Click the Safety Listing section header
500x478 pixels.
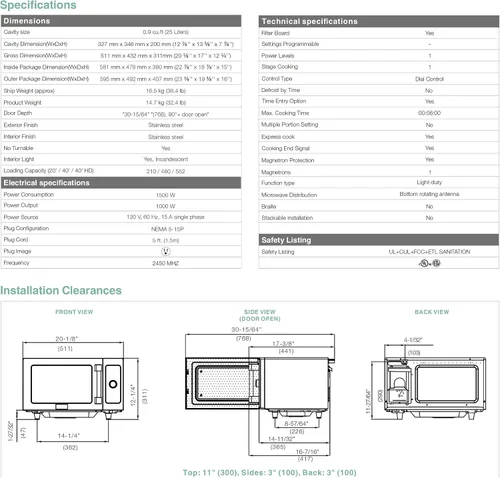point(379,240)
